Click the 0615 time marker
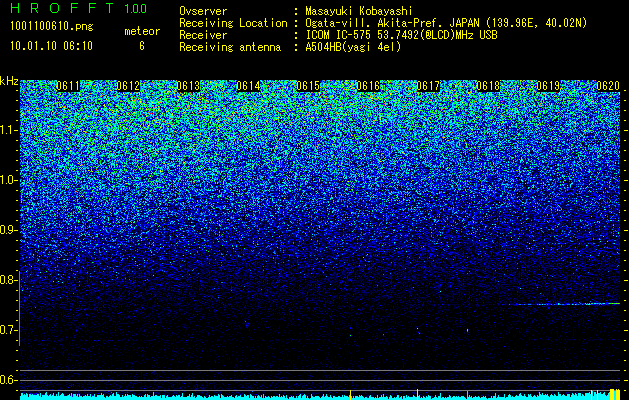The image size is (629, 400). coord(308,86)
